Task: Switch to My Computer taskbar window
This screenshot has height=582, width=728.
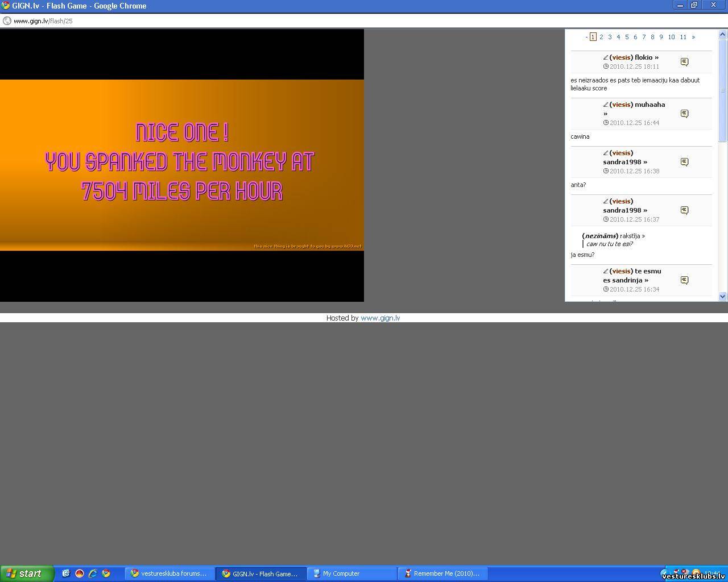Action: [351, 573]
